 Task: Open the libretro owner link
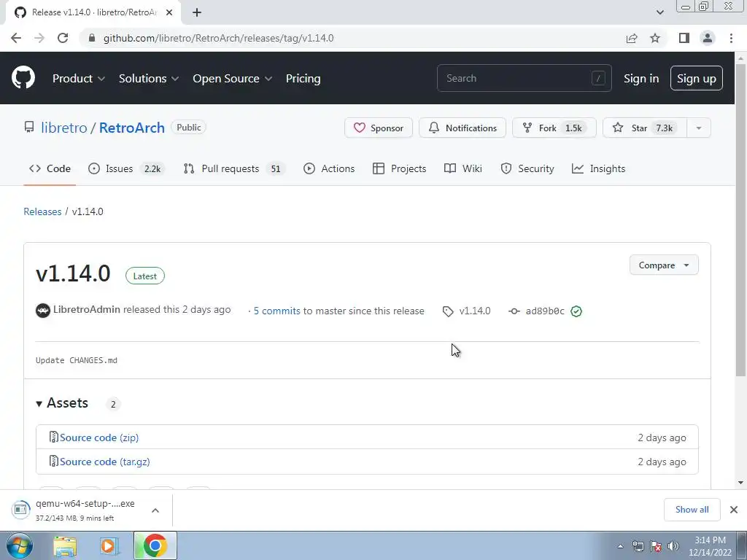point(64,128)
